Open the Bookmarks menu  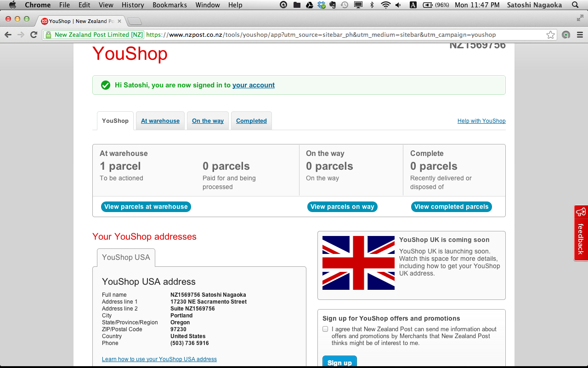point(170,5)
